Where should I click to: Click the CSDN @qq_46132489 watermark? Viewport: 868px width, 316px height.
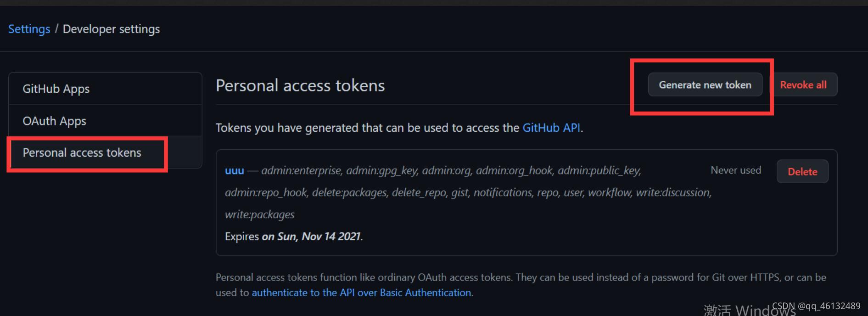(816, 306)
